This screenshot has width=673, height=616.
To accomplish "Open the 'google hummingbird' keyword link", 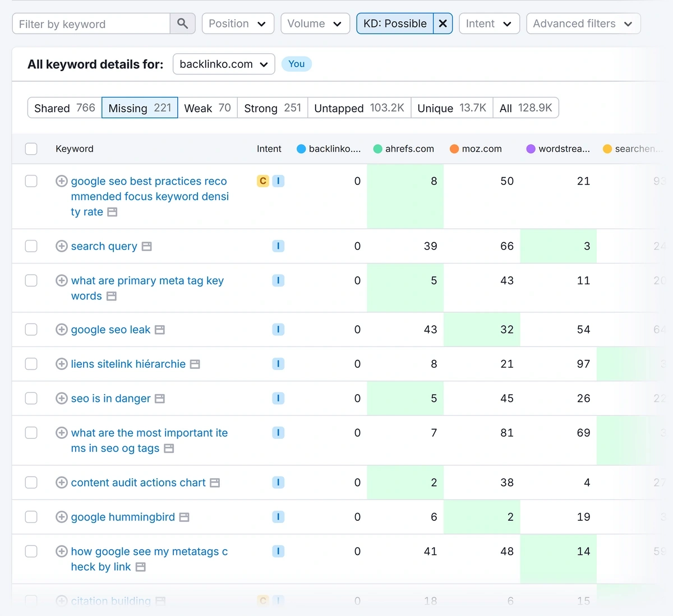I will [123, 517].
